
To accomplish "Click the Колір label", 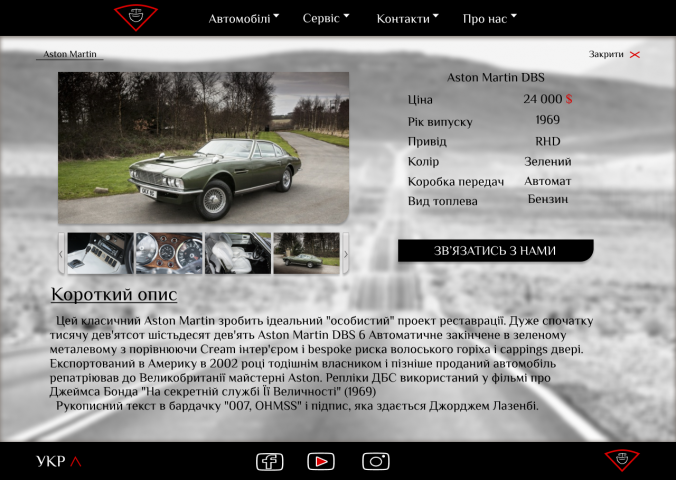I will click(423, 162).
